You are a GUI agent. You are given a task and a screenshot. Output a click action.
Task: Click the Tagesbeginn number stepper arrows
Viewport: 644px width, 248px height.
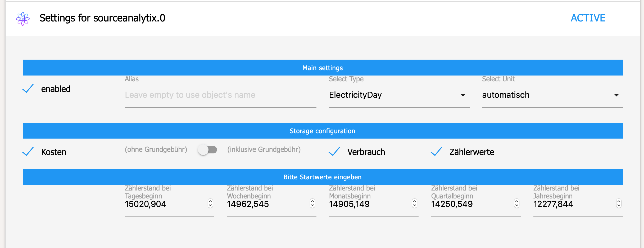pos(210,203)
